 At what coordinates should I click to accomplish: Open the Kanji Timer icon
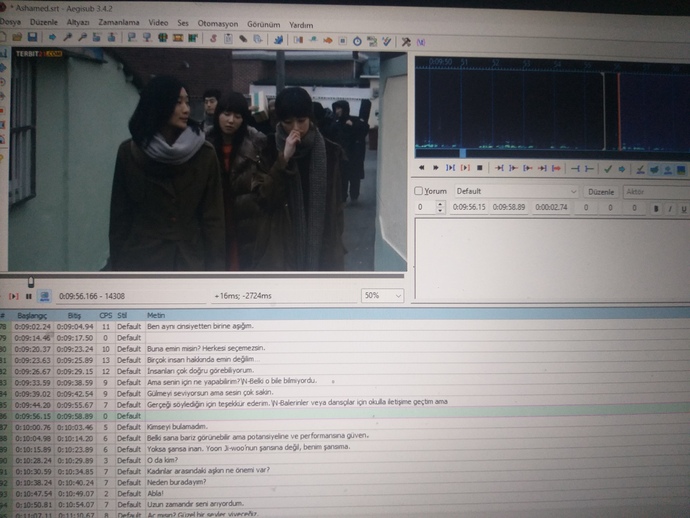(x=372, y=41)
